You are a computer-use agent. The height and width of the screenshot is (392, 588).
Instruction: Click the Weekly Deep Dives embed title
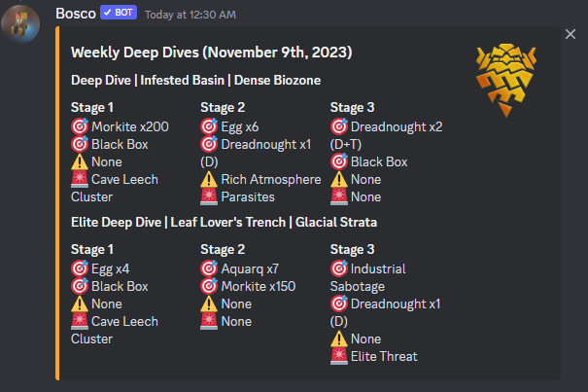(212, 53)
